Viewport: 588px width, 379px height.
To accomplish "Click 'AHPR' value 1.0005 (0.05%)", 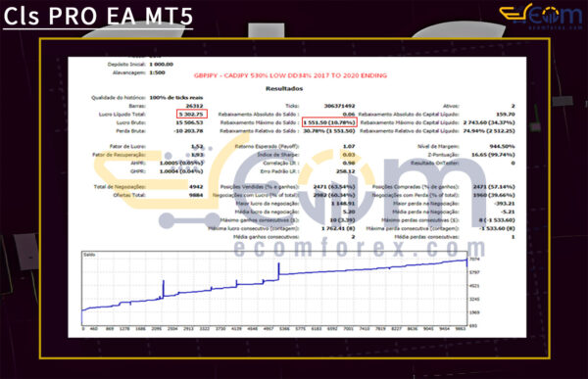I will pos(181,163).
